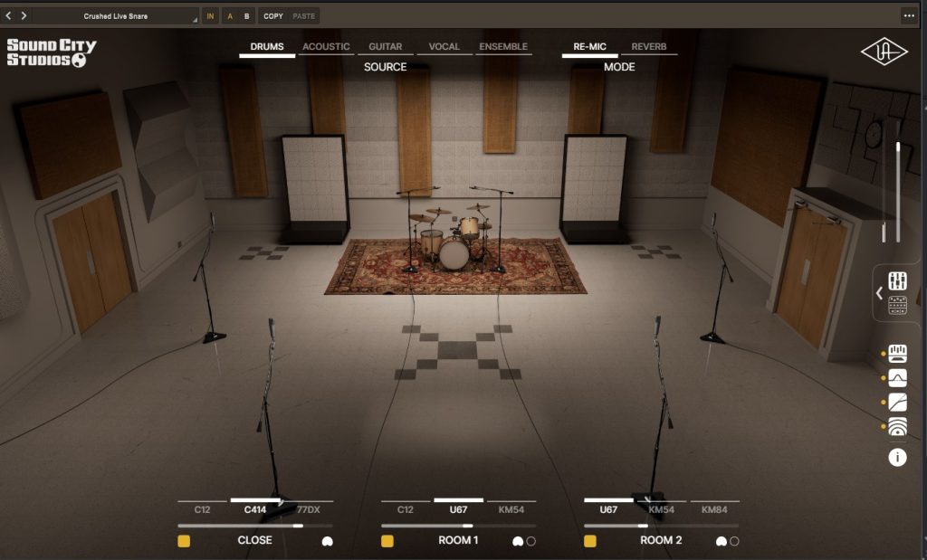Click the Universal Audio diamond logo
The height and width of the screenshot is (560, 927).
coord(884,52)
